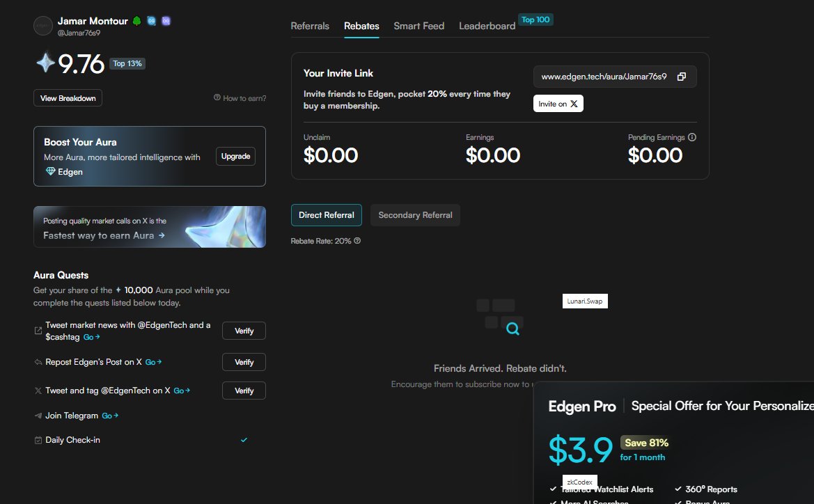Click the green badge next to Jamar Montour
The height and width of the screenshot is (504, 814).
(x=136, y=21)
